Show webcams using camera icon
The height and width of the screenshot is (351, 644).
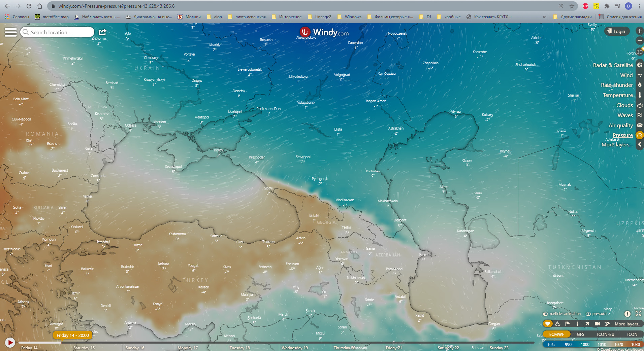pyautogui.click(x=597, y=324)
